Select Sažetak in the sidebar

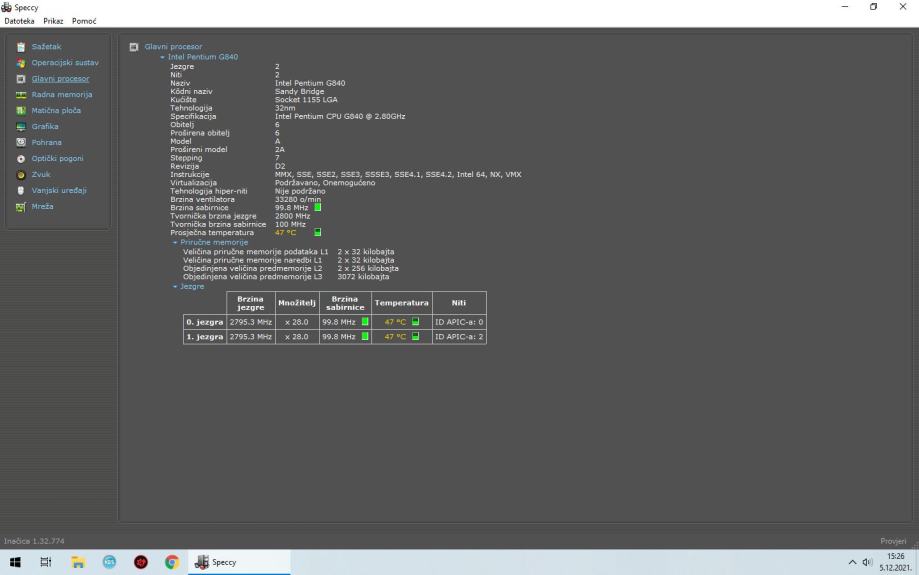(x=46, y=47)
